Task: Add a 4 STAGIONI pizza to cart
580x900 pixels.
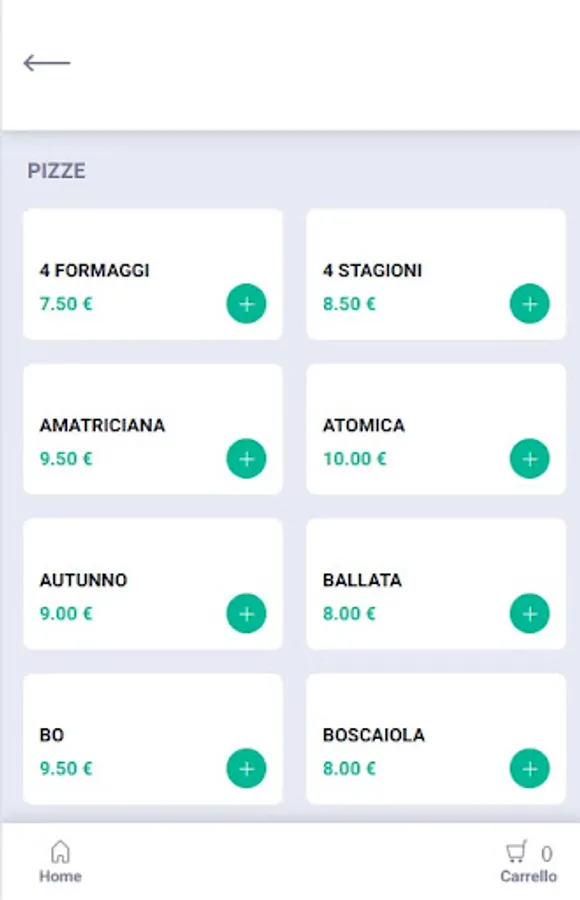Action: tap(529, 304)
